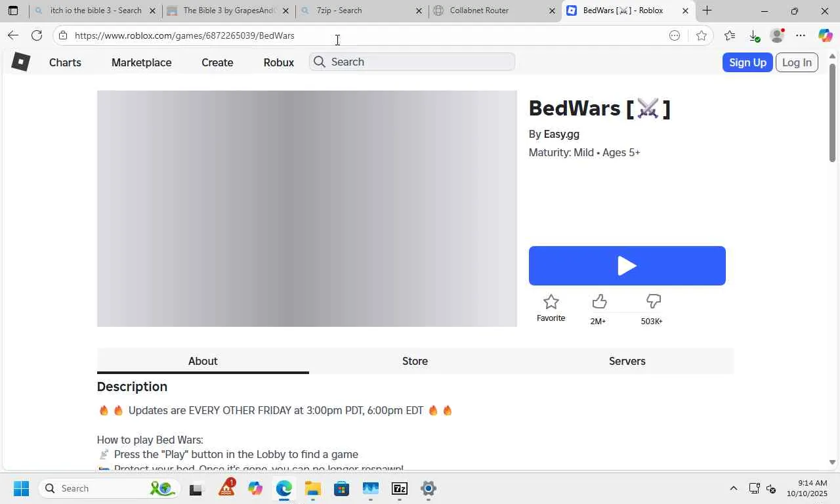Click the 'Maturity: Mild • Ages 5+' text
The width and height of the screenshot is (840, 504).
coord(584,152)
